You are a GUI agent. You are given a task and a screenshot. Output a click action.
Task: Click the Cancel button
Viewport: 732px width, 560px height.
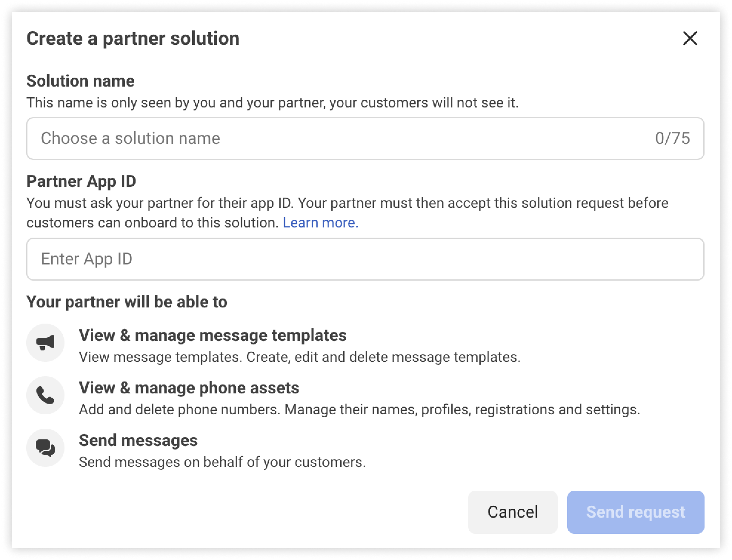point(512,512)
